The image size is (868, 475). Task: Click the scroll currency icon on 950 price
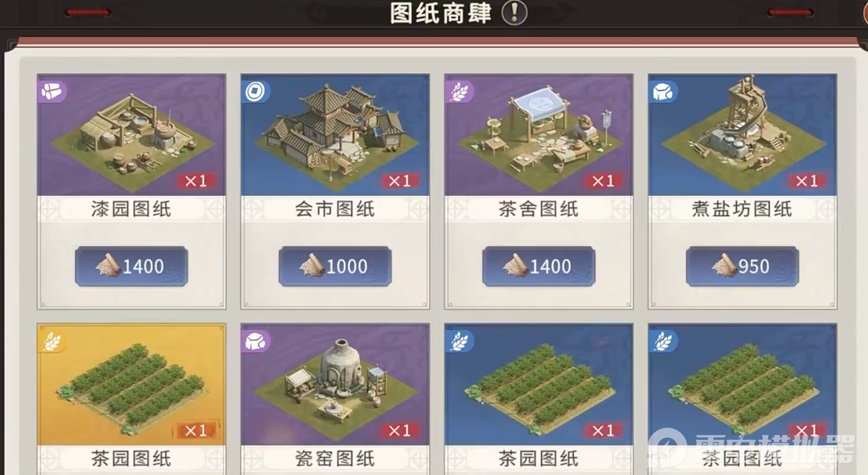(724, 265)
